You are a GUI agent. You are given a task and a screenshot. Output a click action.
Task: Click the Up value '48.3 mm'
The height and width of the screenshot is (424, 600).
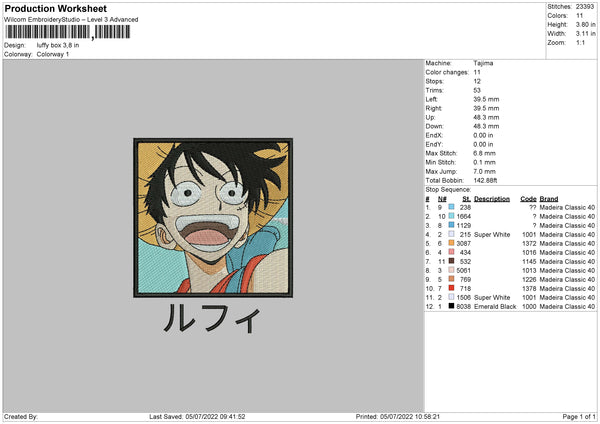pyautogui.click(x=486, y=117)
